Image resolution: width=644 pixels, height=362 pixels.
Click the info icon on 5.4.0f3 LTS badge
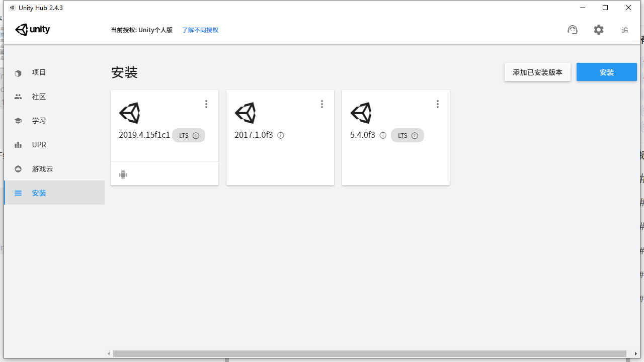pos(414,135)
